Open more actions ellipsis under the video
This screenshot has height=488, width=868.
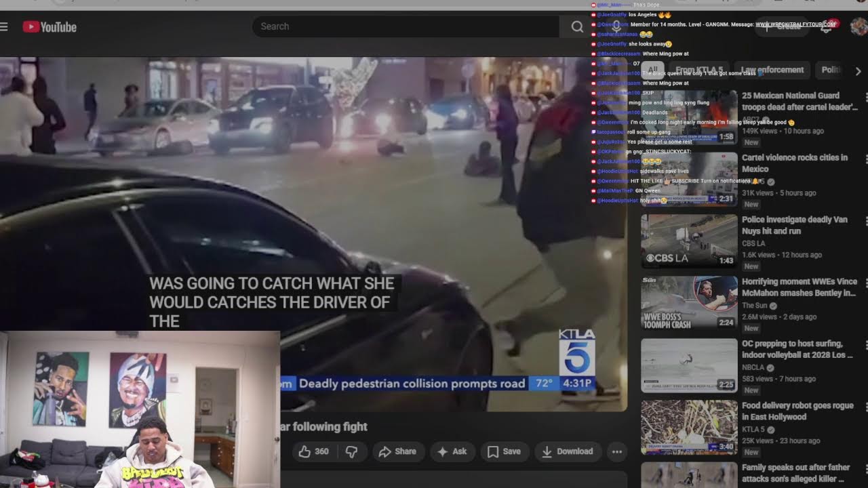pyautogui.click(x=616, y=451)
